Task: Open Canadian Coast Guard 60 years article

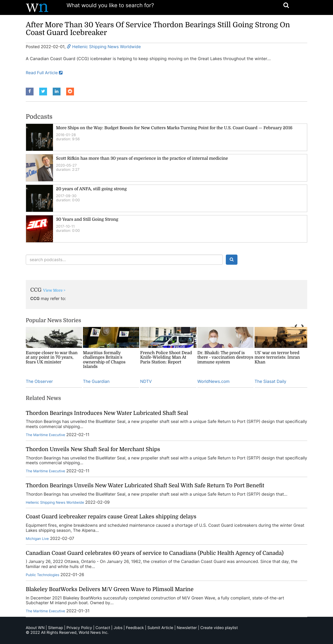Action: pos(155,553)
